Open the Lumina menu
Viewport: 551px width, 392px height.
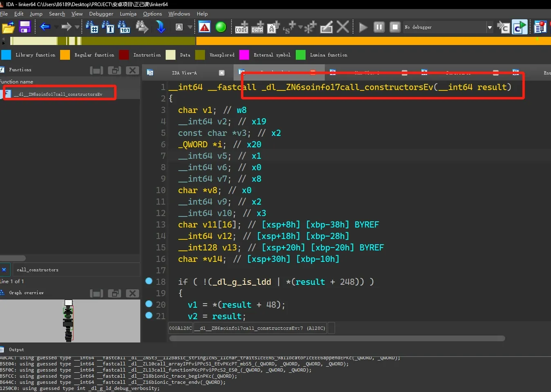pos(128,14)
